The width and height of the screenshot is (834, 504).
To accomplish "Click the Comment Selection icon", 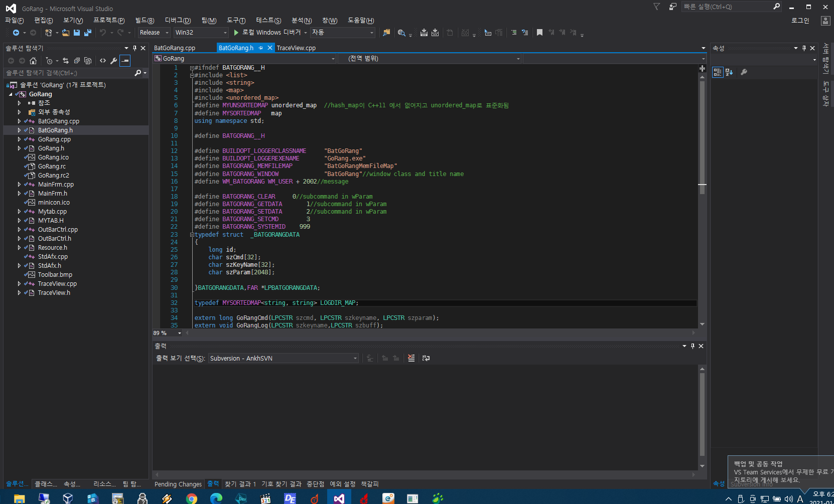I will pyautogui.click(x=514, y=33).
